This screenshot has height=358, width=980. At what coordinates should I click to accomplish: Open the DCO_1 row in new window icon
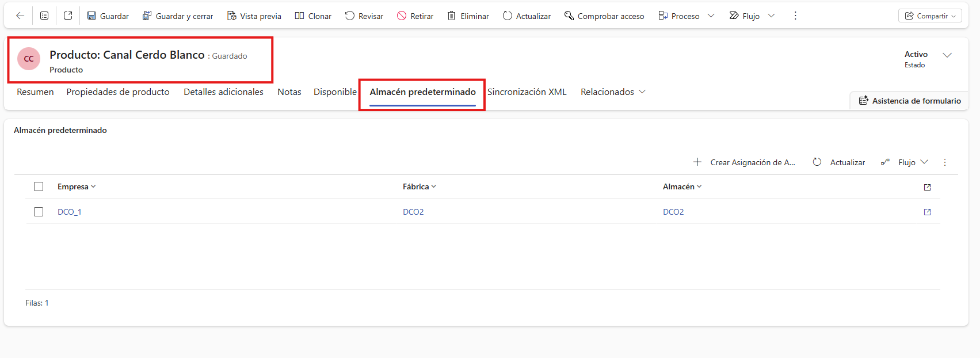pos(927,212)
